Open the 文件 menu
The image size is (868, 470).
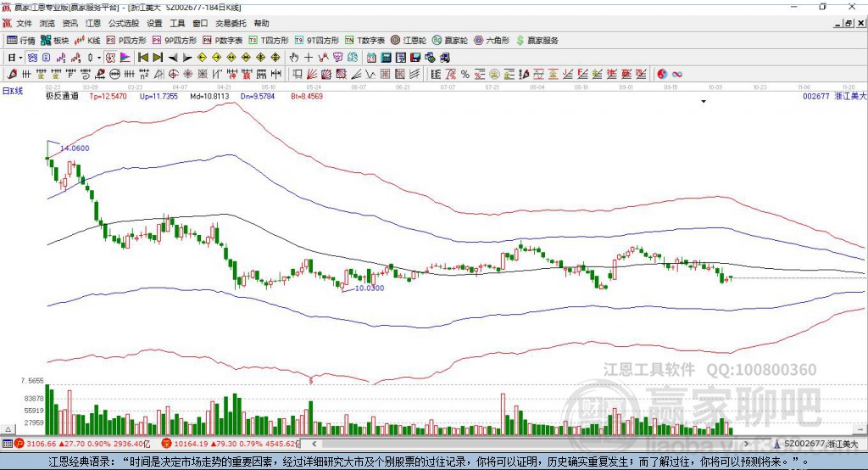[x=25, y=23]
